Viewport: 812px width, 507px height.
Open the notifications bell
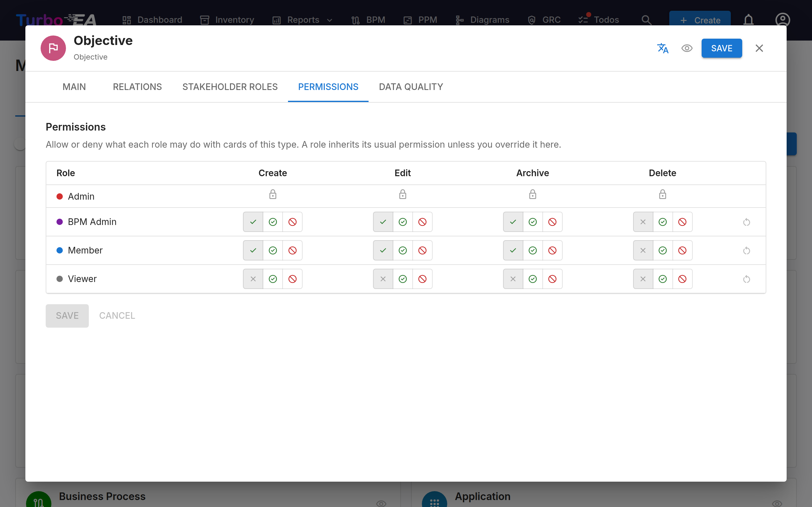[x=749, y=20]
